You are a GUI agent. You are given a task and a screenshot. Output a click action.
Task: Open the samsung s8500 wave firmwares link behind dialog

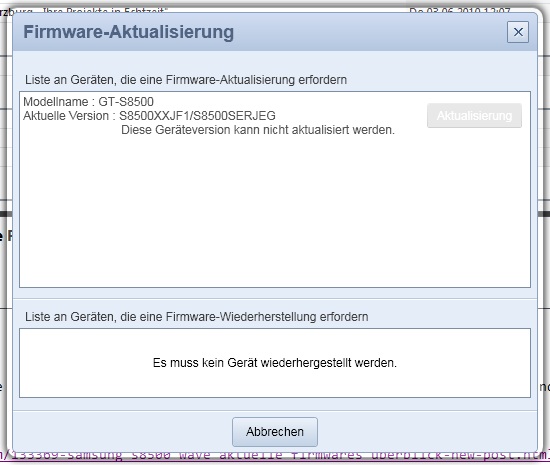point(275,456)
